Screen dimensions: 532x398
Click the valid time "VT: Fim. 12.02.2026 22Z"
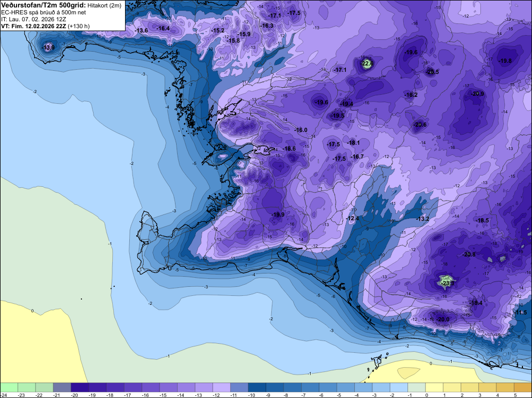click(34, 26)
